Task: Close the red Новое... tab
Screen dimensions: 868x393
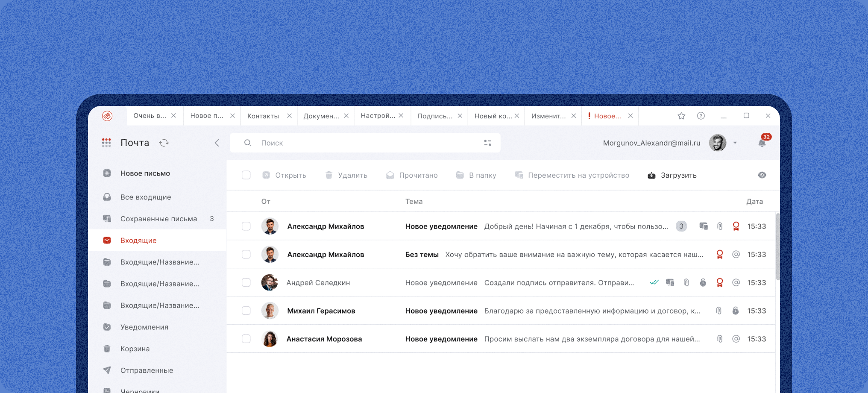Action: click(x=630, y=116)
